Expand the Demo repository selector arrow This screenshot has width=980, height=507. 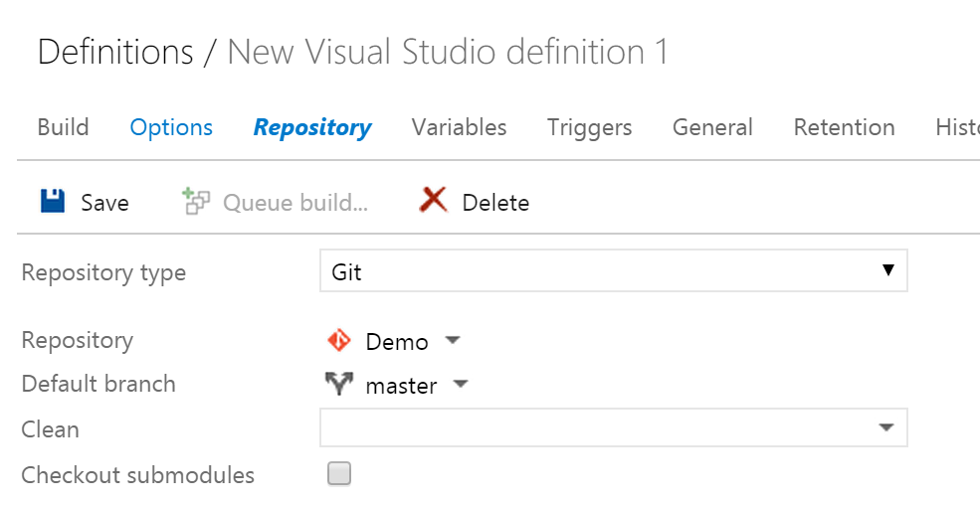[453, 341]
